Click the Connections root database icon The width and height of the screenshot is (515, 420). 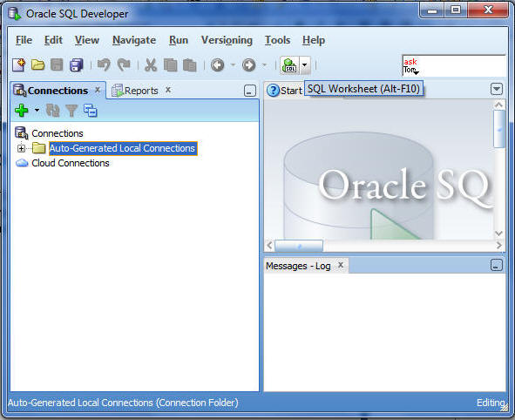(22, 133)
